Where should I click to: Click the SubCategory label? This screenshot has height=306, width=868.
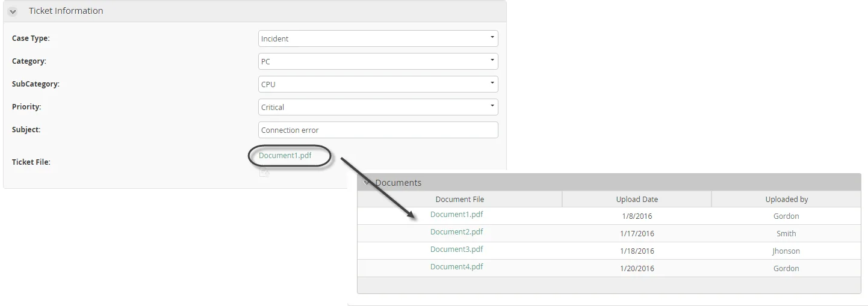(36, 84)
